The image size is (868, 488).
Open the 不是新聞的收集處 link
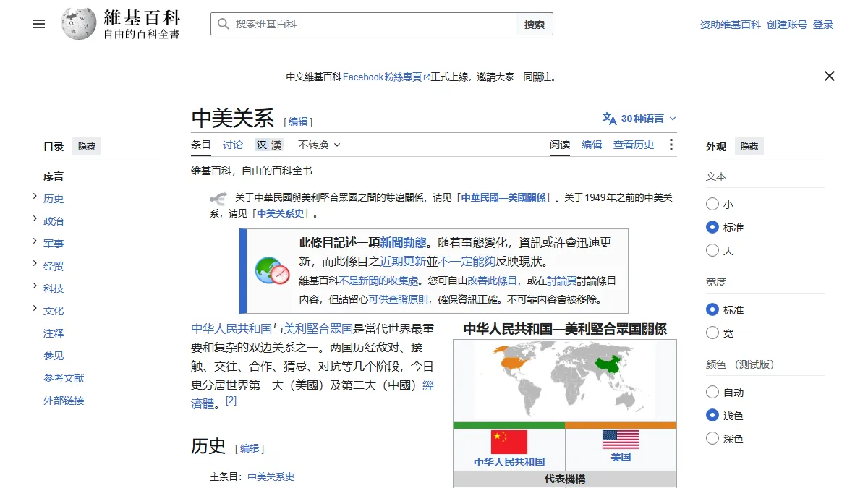tap(379, 281)
